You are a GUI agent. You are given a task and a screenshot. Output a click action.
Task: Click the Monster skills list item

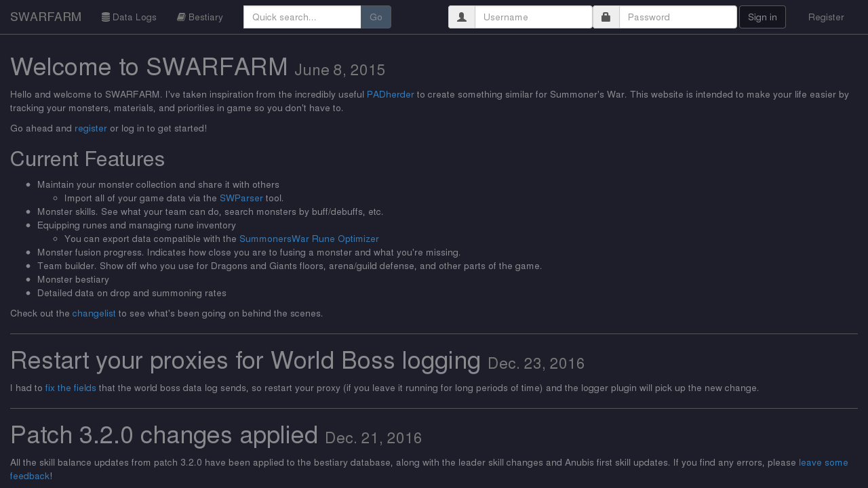(x=210, y=211)
